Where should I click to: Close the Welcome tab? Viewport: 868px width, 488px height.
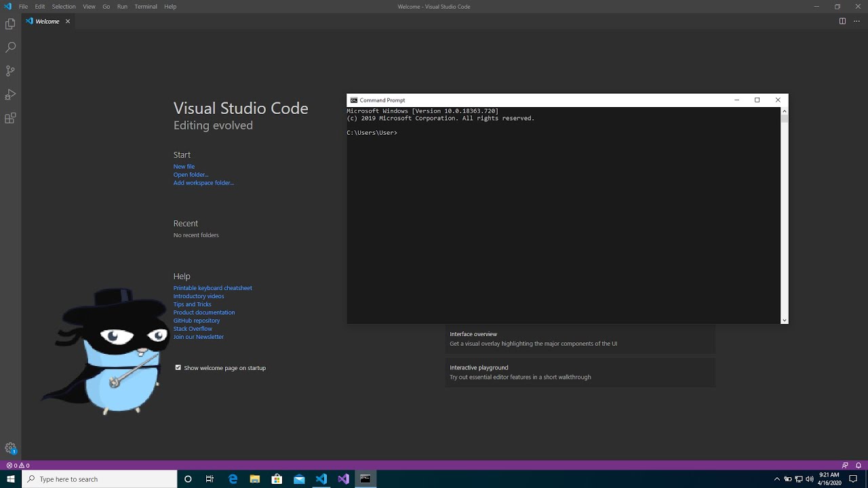(x=68, y=21)
